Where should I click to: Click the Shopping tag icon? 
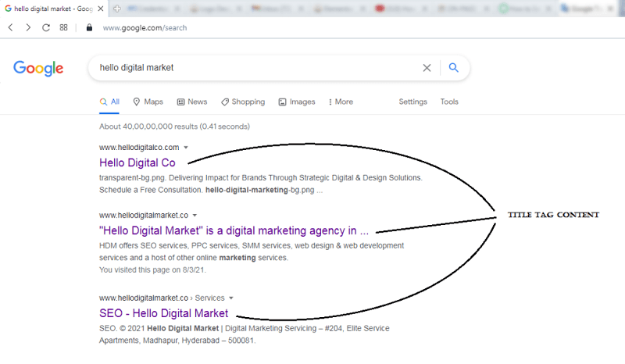coord(225,102)
